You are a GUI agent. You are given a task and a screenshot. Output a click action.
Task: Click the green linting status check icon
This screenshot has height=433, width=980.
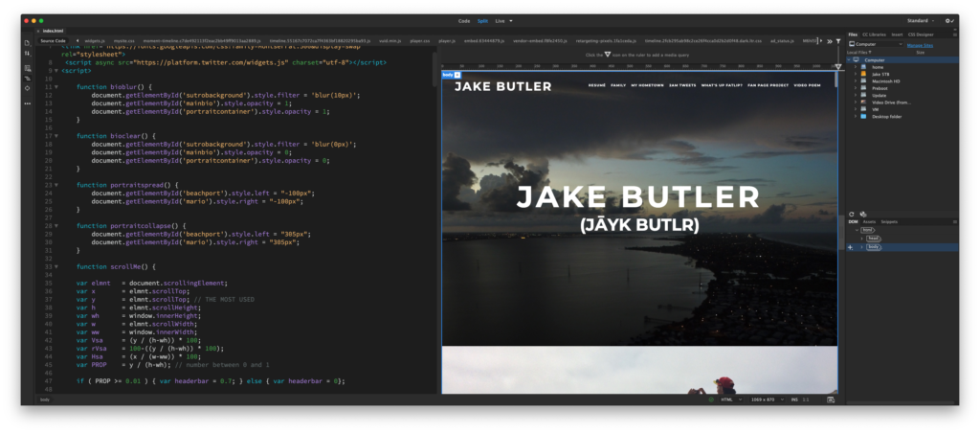[x=709, y=399]
